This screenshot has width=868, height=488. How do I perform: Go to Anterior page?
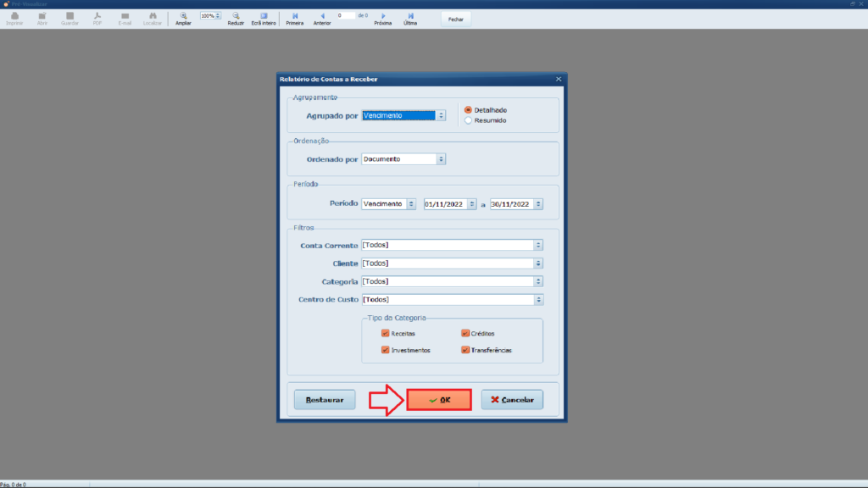[322, 16]
